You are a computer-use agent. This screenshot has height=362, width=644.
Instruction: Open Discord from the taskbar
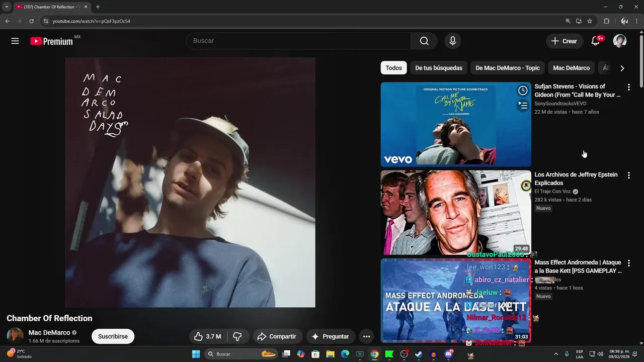tap(448, 354)
